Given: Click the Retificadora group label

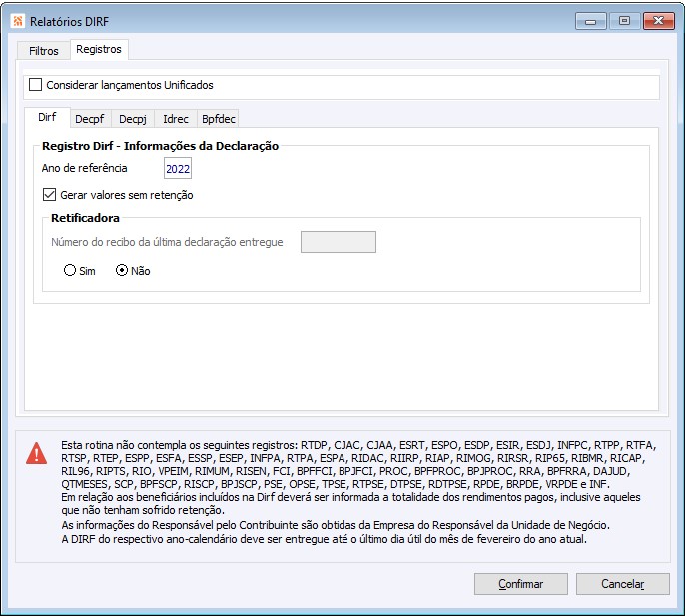Looking at the screenshot, I should pyautogui.click(x=85, y=218).
